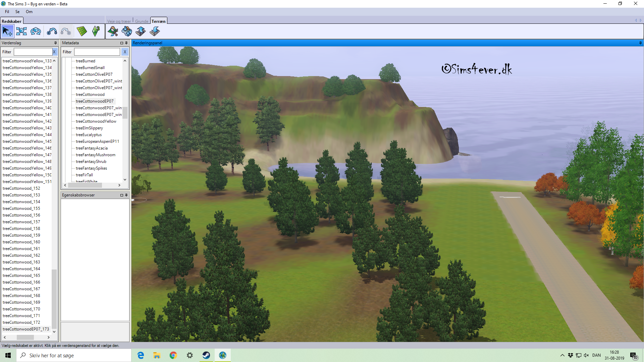This screenshot has height=362, width=644.
Task: Open File Explorer from the taskbar
Action: point(157,355)
